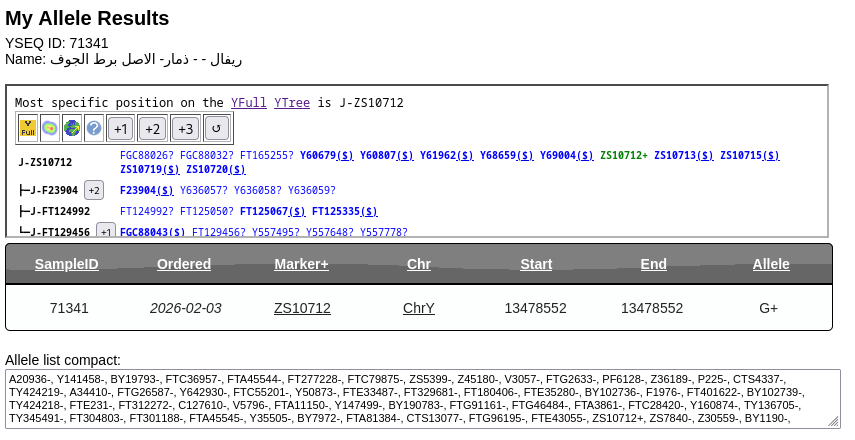The width and height of the screenshot is (855, 440).
Task: Click the green ZS10712+ marker
Action: (x=624, y=155)
